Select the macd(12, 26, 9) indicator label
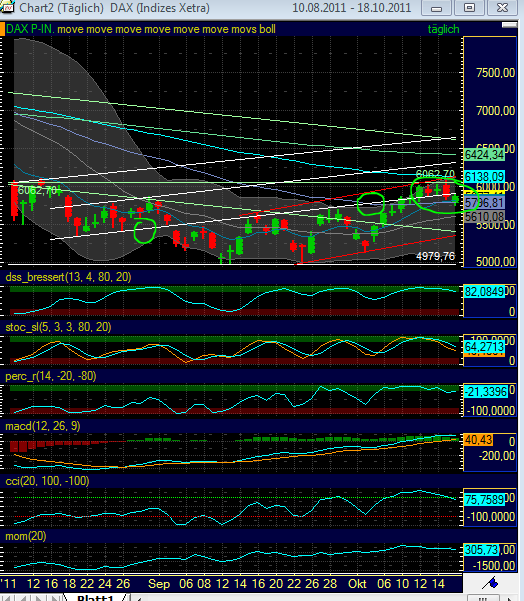524x601 pixels. coord(43,426)
